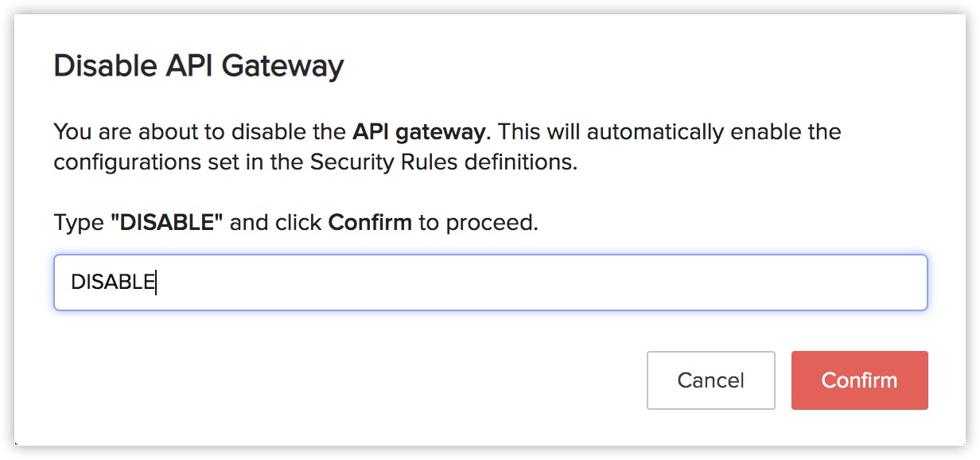Click the bold "API gateway" text in description
This screenshot has width=980, height=460.
click(418, 131)
